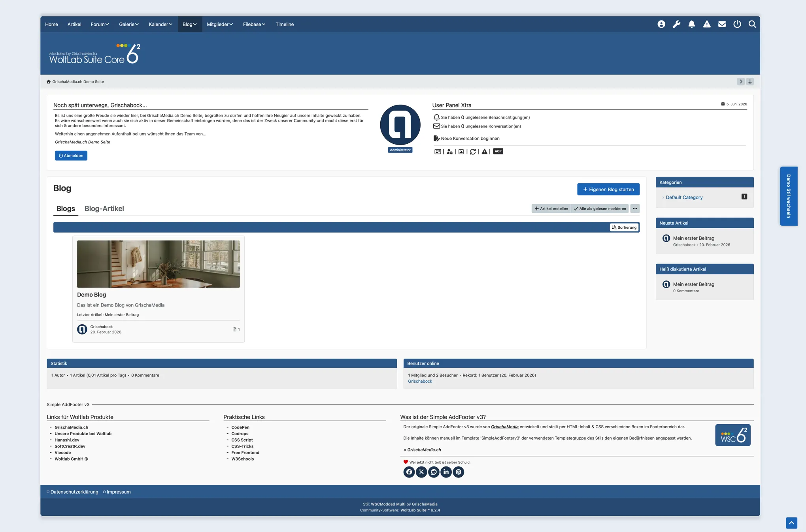Open Mein erster Beitrag under Neuste Artikel

(x=693, y=238)
